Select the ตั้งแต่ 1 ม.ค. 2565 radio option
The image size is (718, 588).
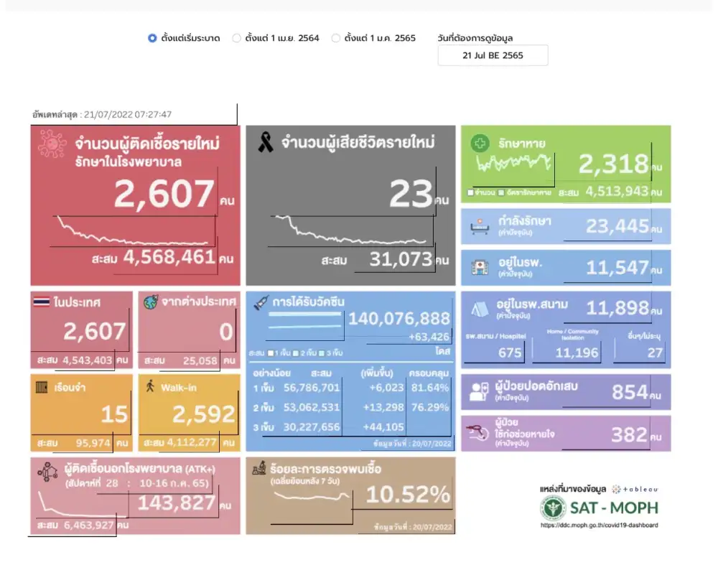point(335,38)
